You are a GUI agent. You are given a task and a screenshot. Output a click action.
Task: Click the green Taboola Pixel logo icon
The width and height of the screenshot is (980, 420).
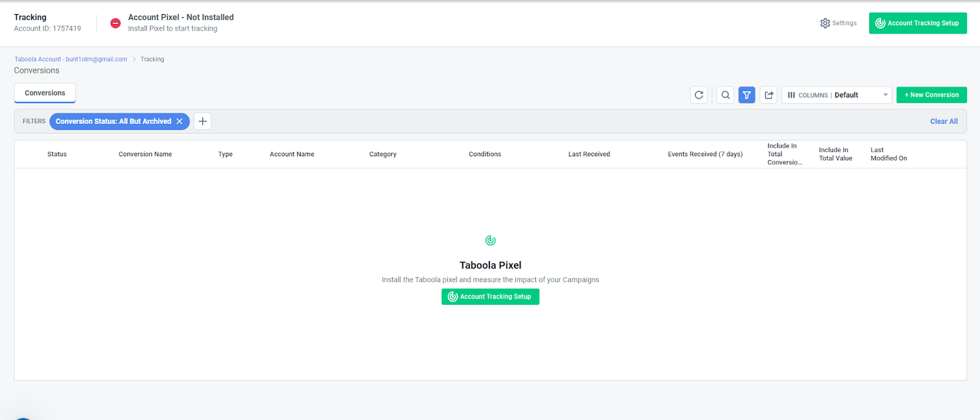click(x=491, y=240)
